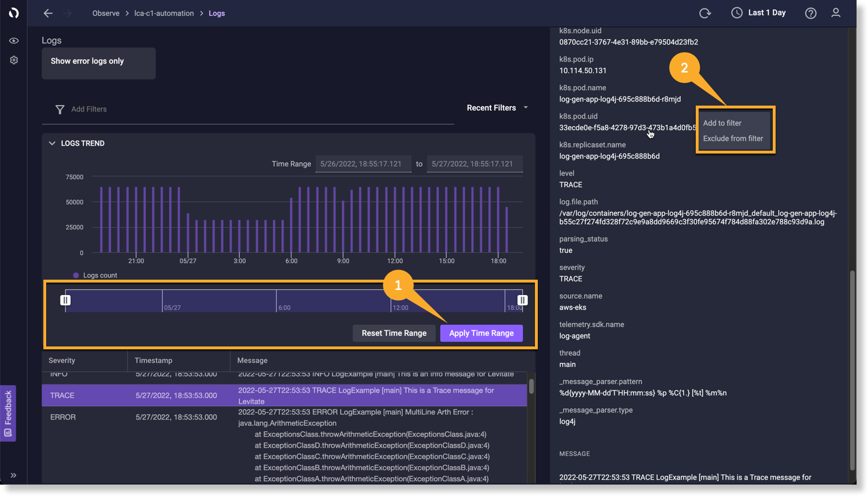Toggle Logs count legend item

pos(95,275)
